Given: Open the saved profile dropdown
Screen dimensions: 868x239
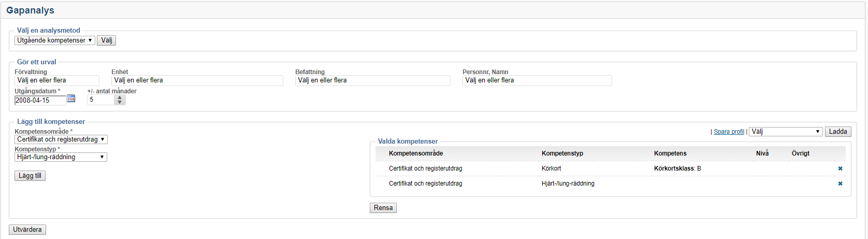Looking at the screenshot, I should pos(785,132).
